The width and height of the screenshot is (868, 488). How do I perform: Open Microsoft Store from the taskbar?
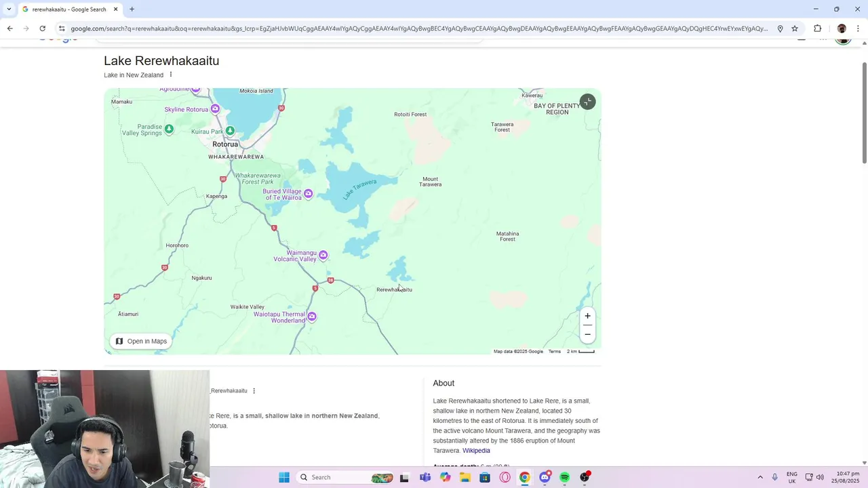[x=485, y=477]
